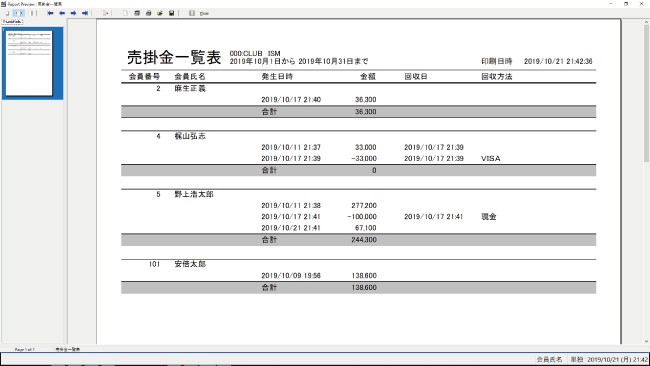This screenshot has width=650, height=366.
Task: Click the report date range text
Action: pos(299,61)
